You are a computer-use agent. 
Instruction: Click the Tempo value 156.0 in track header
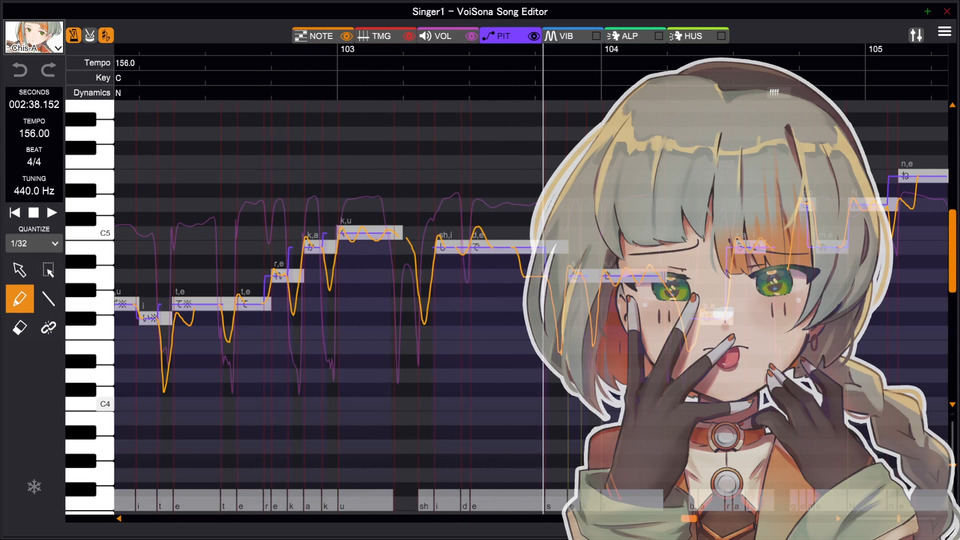[125, 63]
